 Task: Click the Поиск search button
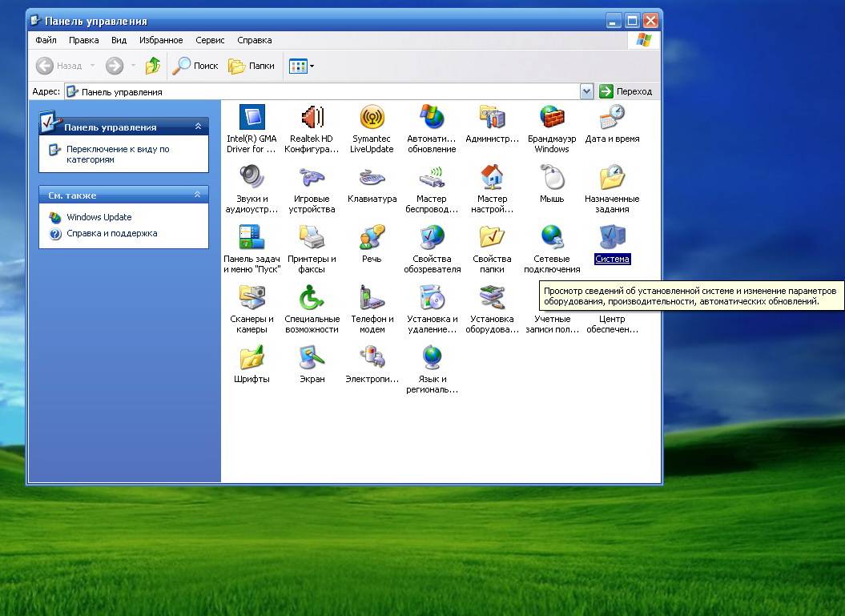pos(195,66)
